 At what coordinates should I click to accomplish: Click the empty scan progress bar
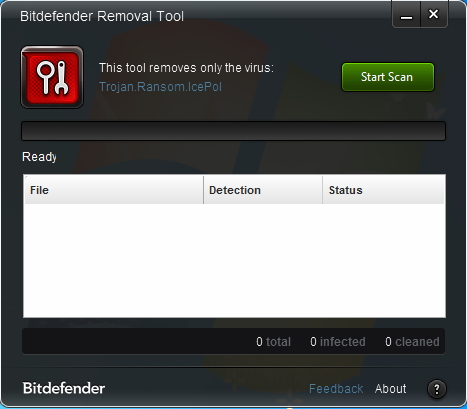(x=233, y=131)
